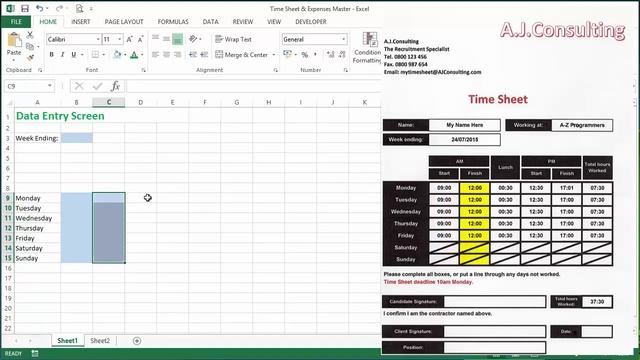Toggle Underline formatting
Screen dimensions: 640x360
[x=73, y=54]
